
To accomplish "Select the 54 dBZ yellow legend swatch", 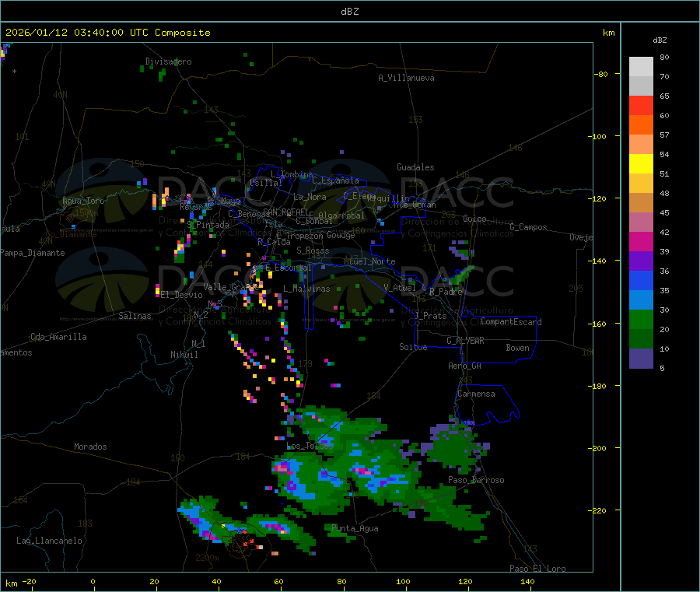I will [641, 164].
